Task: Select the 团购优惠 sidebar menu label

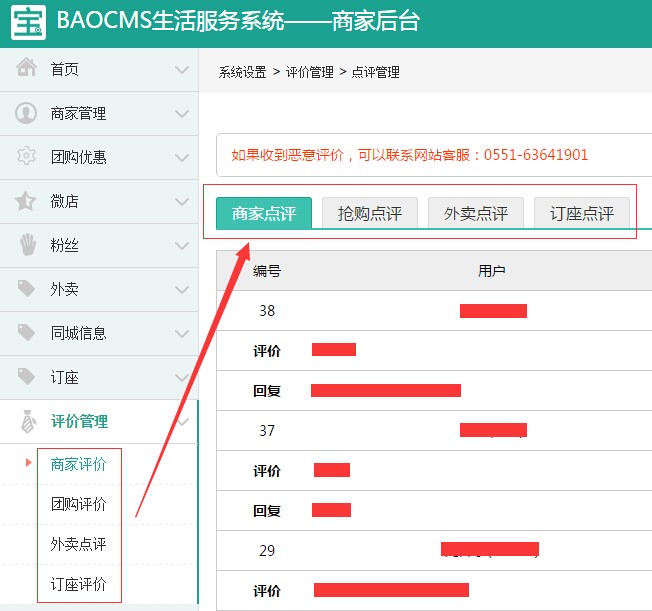Action: pyautogui.click(x=78, y=158)
